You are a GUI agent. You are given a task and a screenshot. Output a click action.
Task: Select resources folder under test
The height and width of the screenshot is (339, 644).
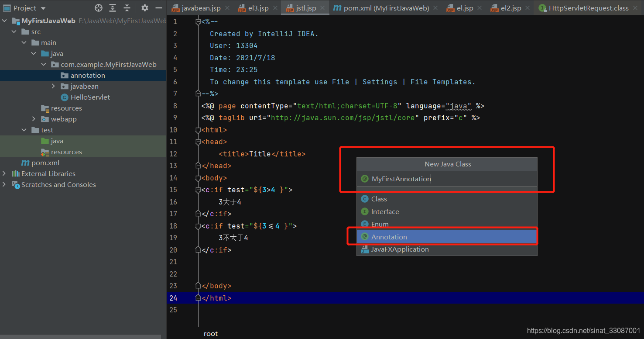[83, 152]
